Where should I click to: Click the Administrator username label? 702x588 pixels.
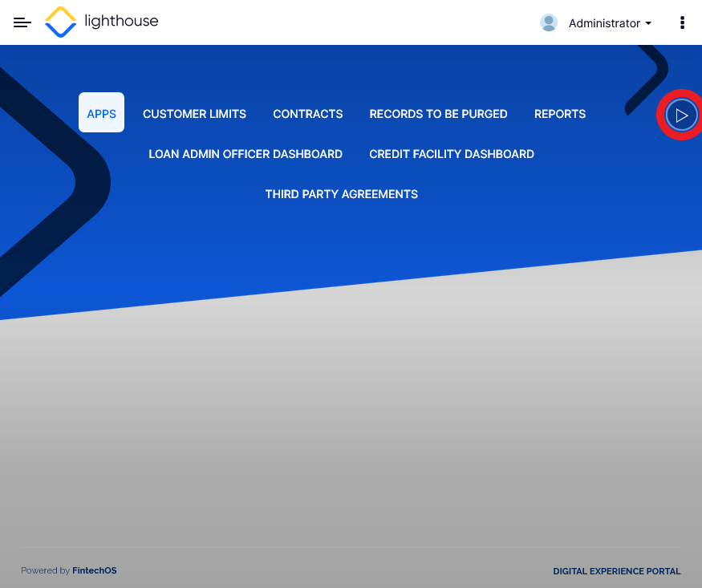coord(604,24)
